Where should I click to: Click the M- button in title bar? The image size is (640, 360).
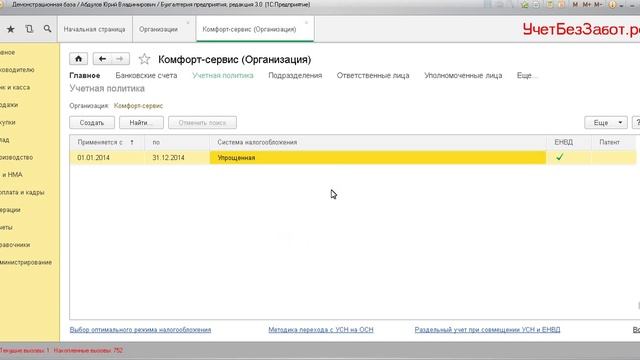(x=598, y=4)
